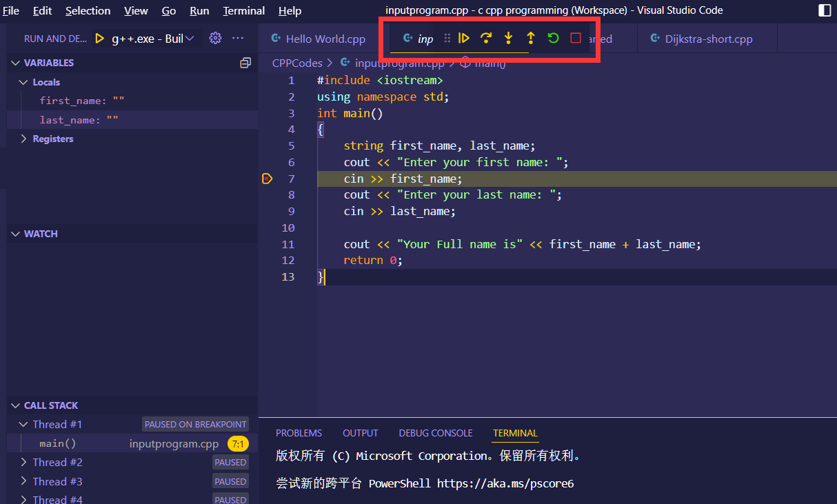Image resolution: width=837 pixels, height=504 pixels.
Task: Open the Go menu
Action: tap(168, 10)
